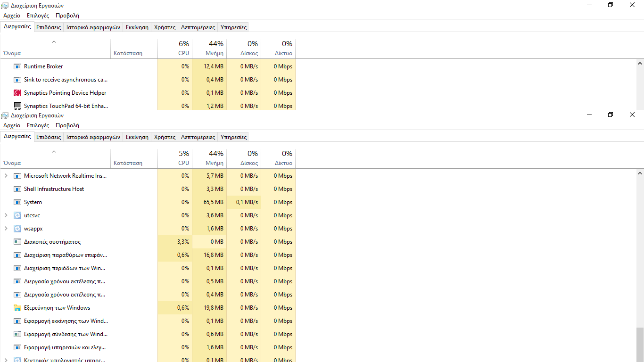Click scrollbar thumb in 5% CPU Task Manager

[x=640, y=345]
